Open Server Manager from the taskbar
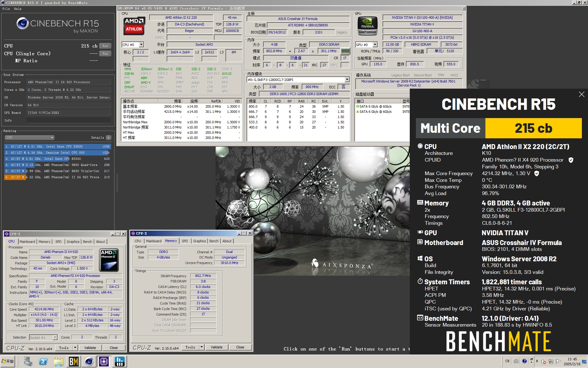Viewport: 588px width, 368px height. (28, 362)
